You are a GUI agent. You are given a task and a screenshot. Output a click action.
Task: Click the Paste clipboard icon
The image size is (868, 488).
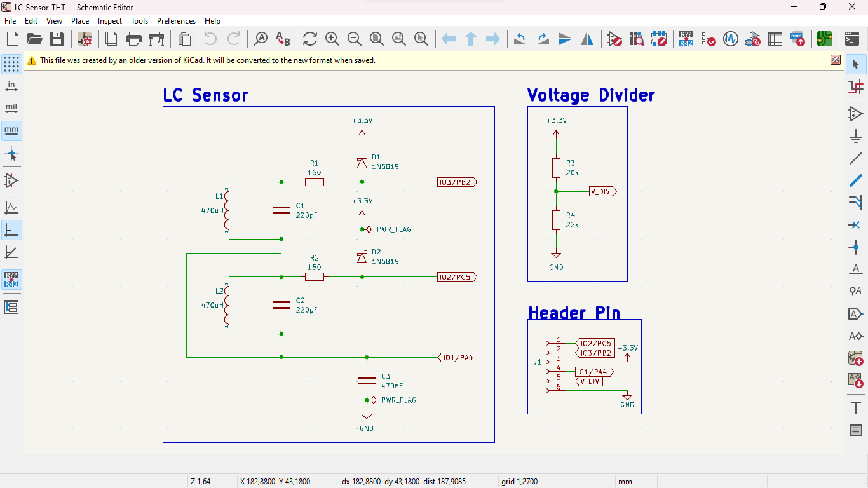click(x=184, y=39)
